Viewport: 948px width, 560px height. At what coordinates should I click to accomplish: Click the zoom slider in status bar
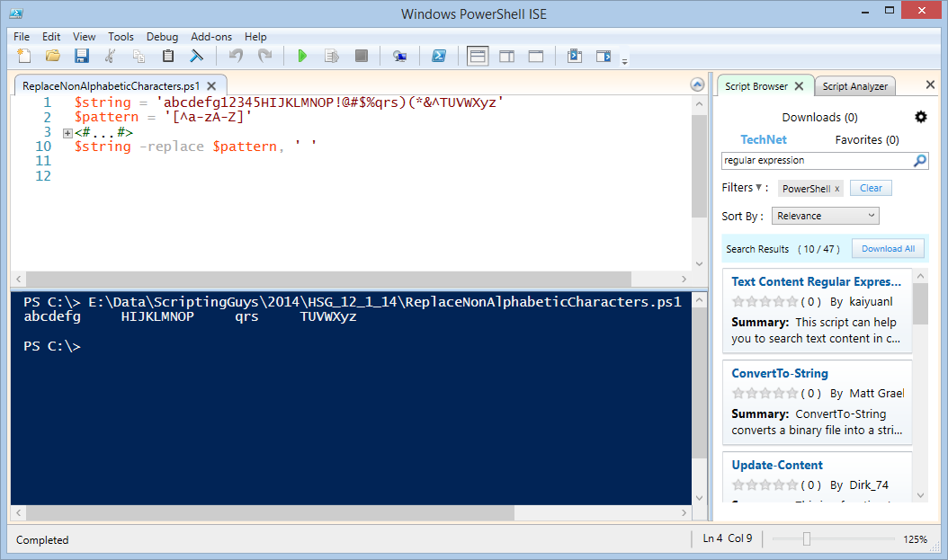807,539
